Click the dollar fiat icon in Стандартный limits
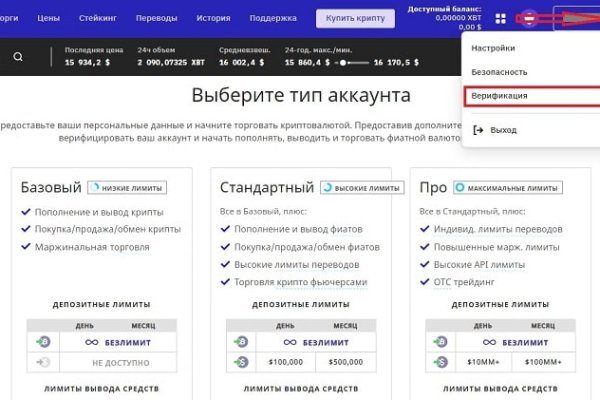The height and width of the screenshot is (400, 600). click(244, 360)
